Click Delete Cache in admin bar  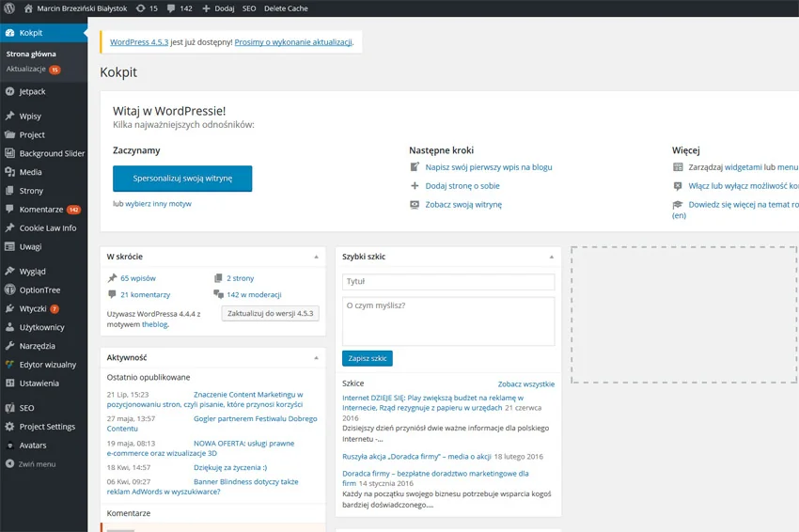click(x=286, y=8)
